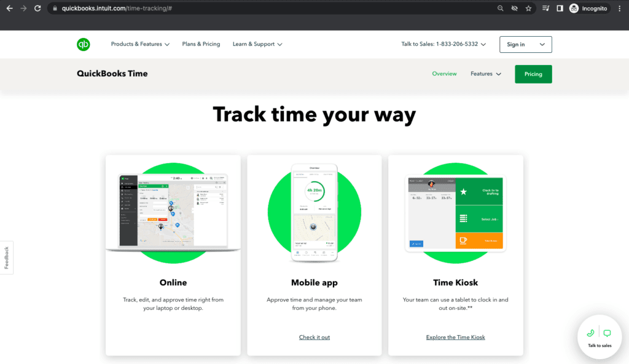Click the blocked eye icon in address bar

point(515,9)
